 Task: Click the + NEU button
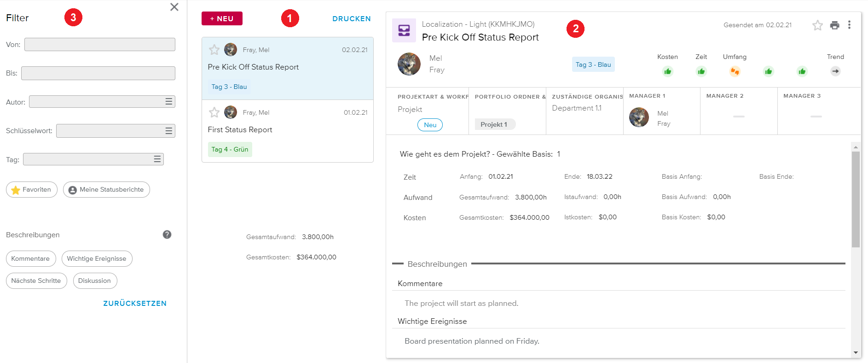222,18
